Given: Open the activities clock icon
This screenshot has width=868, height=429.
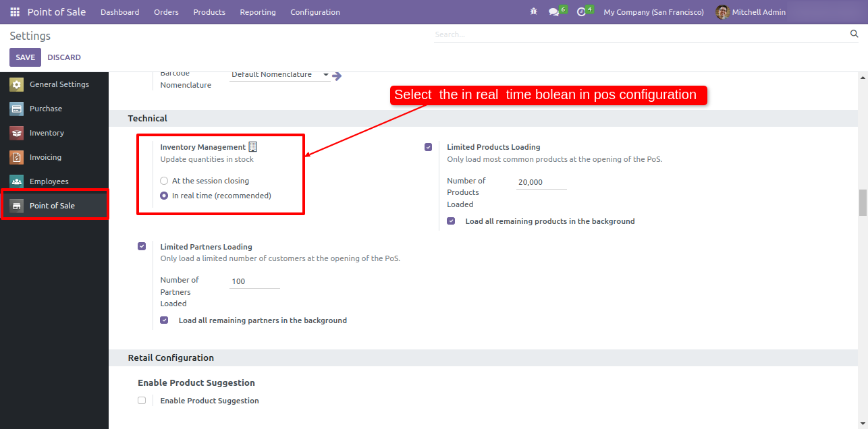Looking at the screenshot, I should [x=581, y=12].
